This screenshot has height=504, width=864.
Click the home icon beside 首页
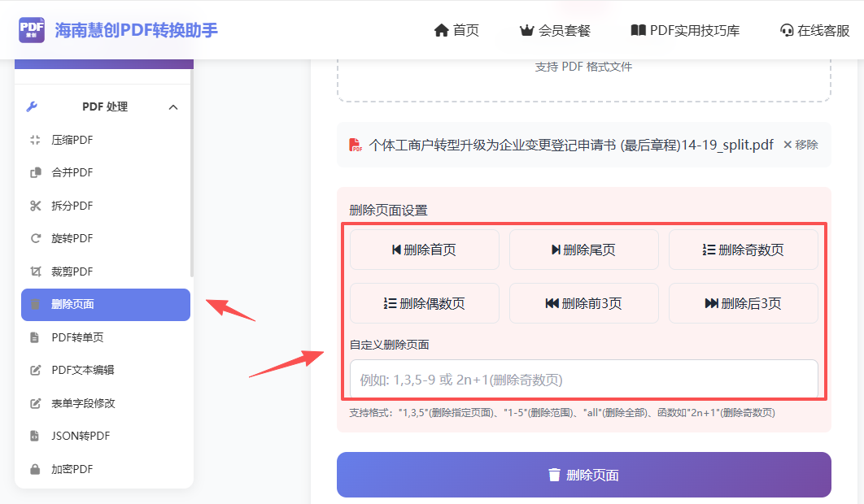coord(442,30)
